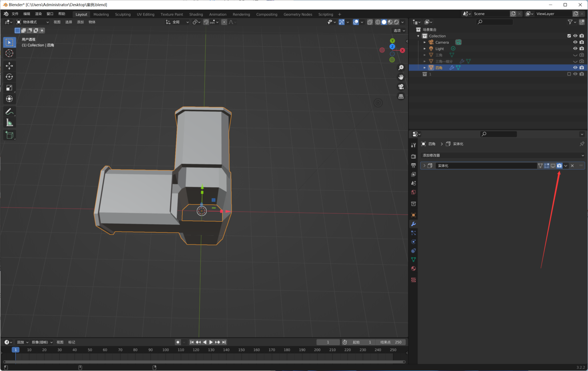Viewport: 588px width, 371px height.
Task: Switch to the Sculpting workspace tab
Action: 122,14
